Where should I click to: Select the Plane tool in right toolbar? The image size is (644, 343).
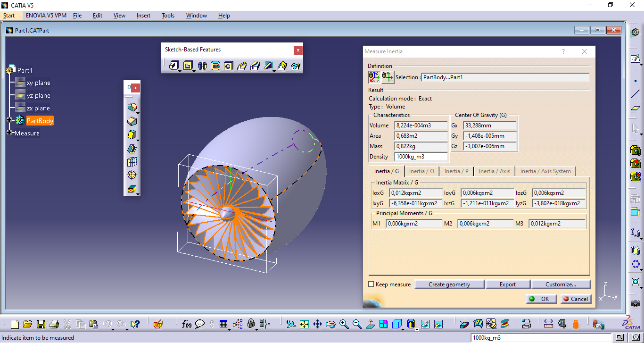(635, 108)
